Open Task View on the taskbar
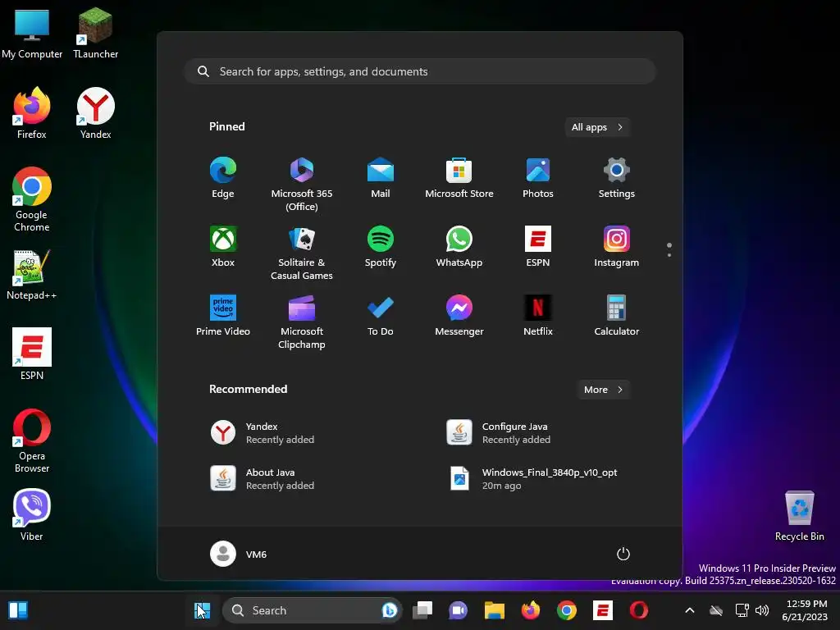The image size is (840, 630). [422, 610]
